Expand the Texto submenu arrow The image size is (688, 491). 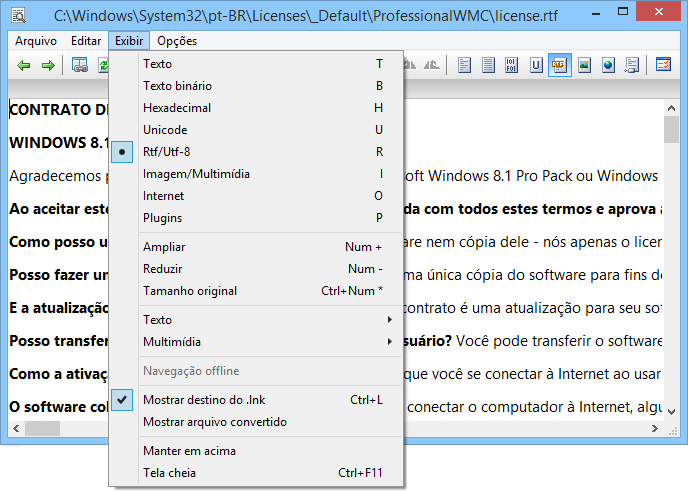(x=390, y=319)
